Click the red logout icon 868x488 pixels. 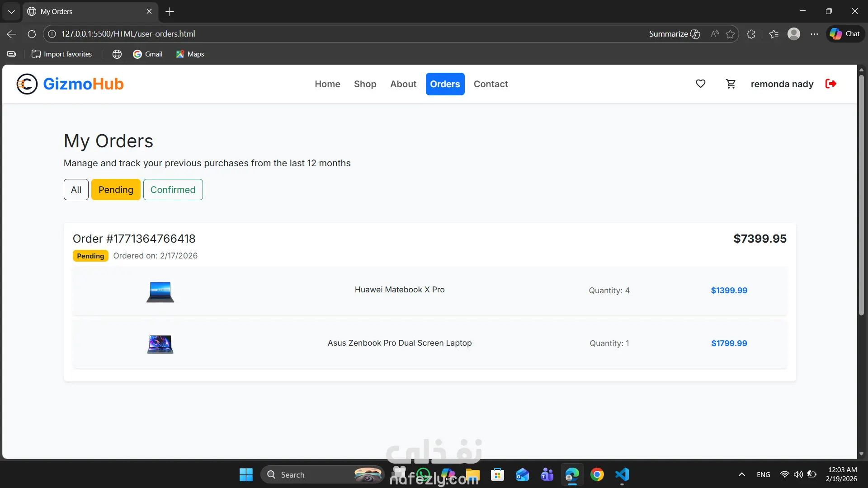(x=830, y=84)
